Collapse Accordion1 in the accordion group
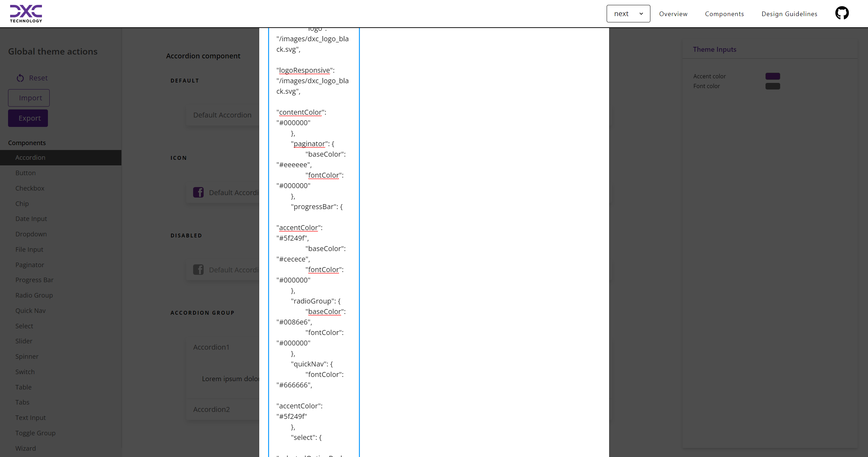The height and width of the screenshot is (457, 868). 211,347
